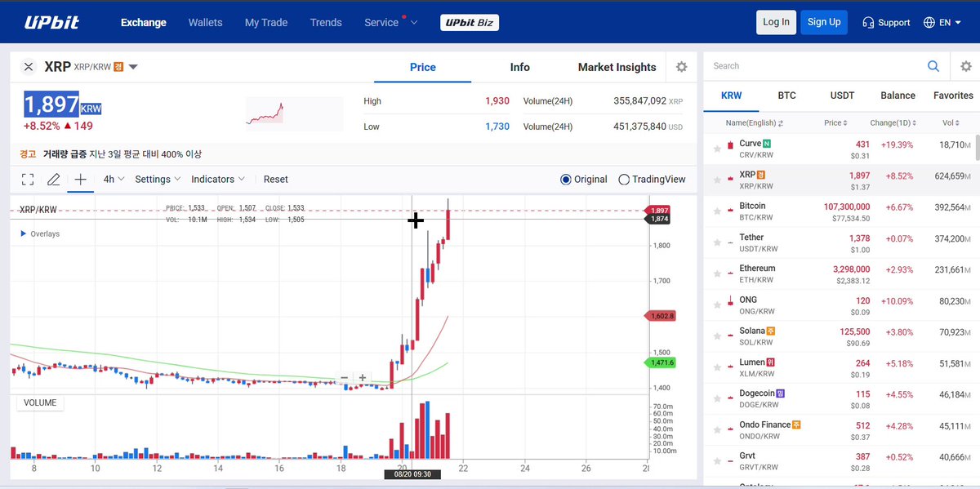Screen dimensions: 980x489
Task: Select the BTC market tab
Action: [786, 96]
